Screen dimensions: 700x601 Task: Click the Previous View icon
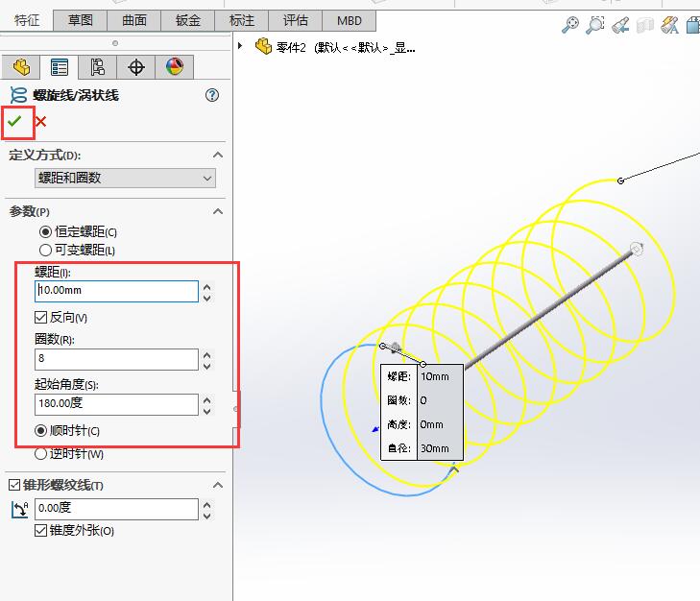click(620, 25)
